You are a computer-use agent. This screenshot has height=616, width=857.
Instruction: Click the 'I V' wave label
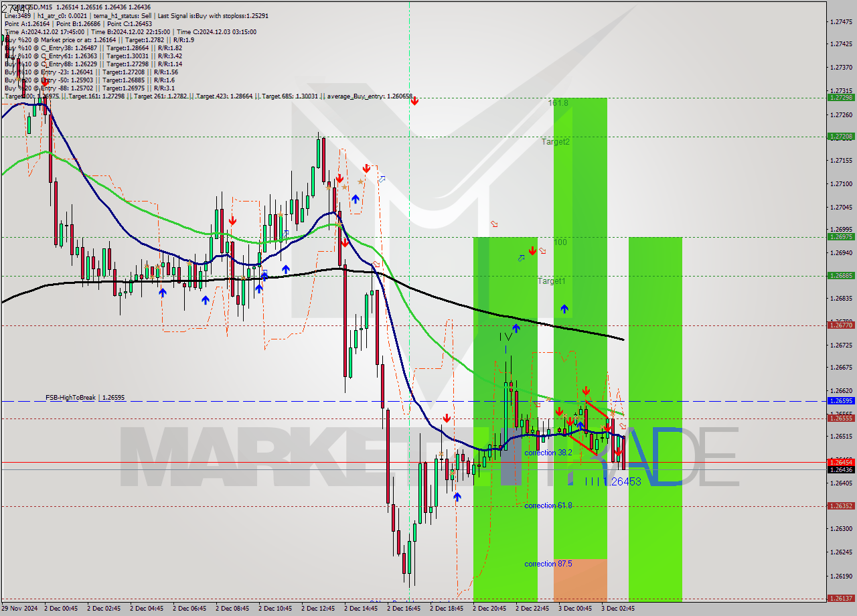point(507,337)
